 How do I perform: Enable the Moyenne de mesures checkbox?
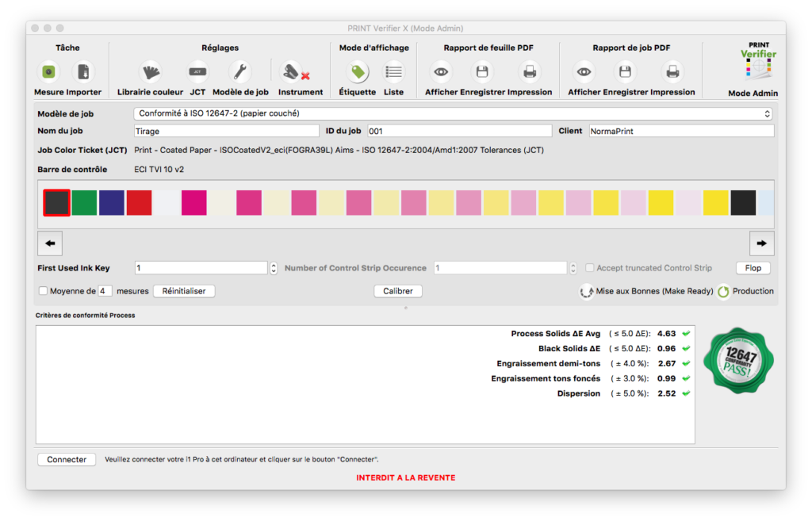coord(43,291)
